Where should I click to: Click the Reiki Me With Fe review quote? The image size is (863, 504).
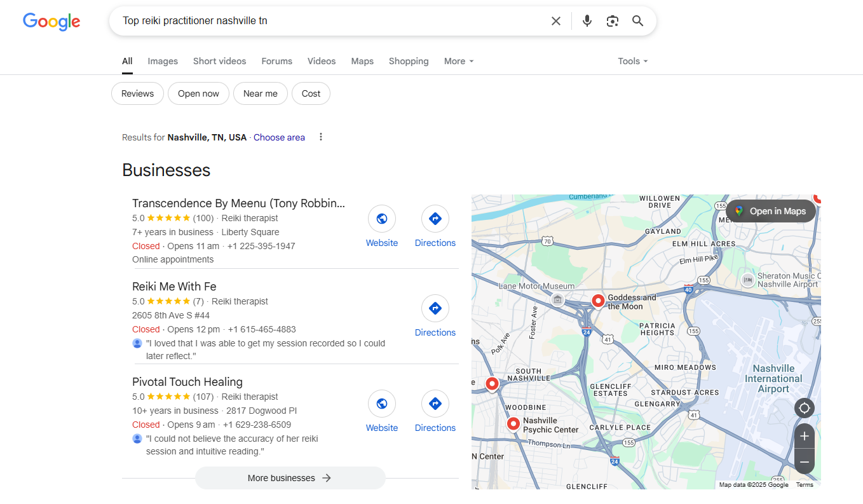coord(266,350)
